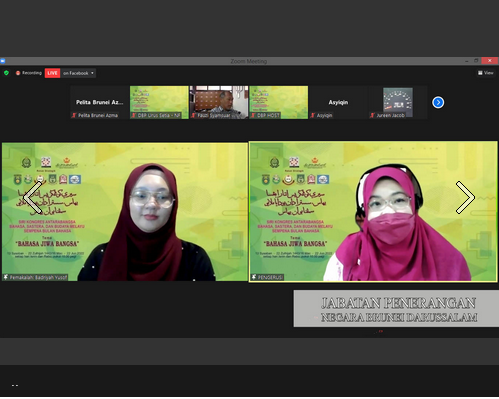Viewport: 499px width, 399px height.
Task: Click muted mic icon beside DBP HOST
Action: (x=253, y=115)
